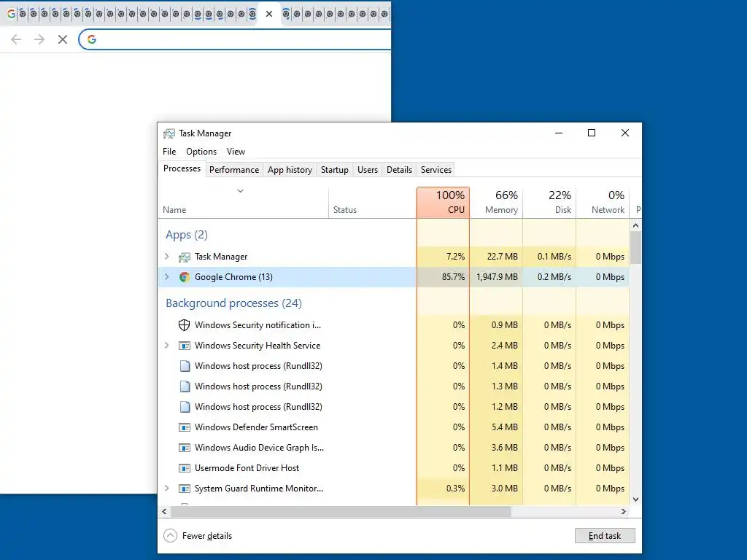This screenshot has width=747, height=560.
Task: Click Chrome's back arrow button
Action: pos(16,39)
